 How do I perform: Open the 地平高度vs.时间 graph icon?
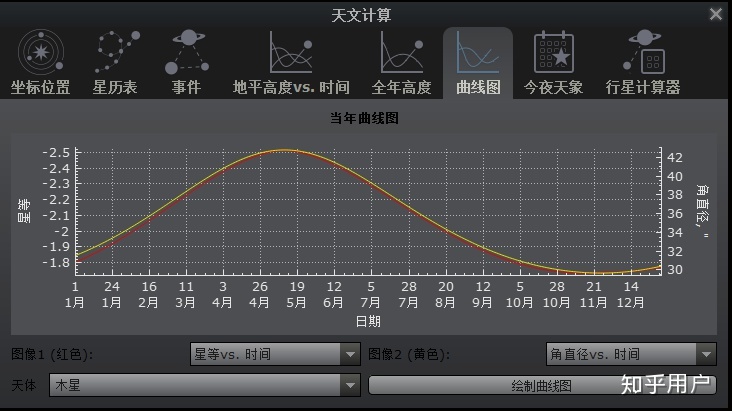(x=291, y=52)
